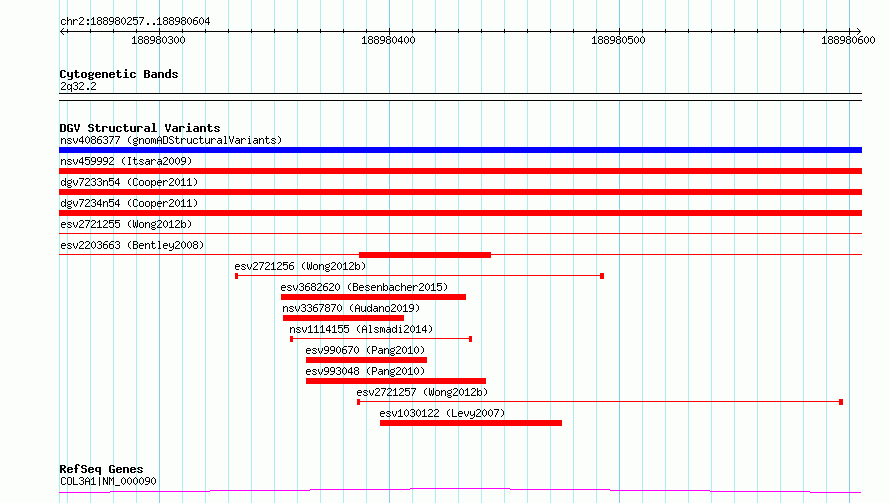Click the 188980400 ruler label

coord(388,40)
